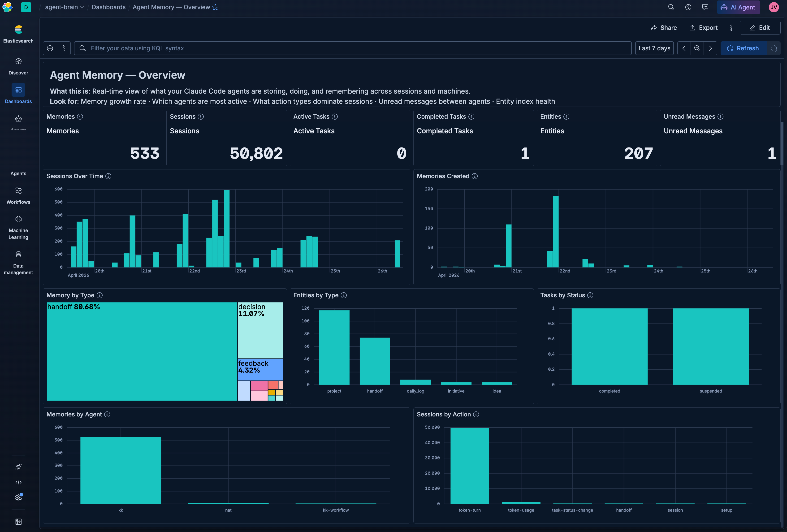Show info for Tasks by Status
Image resolution: width=787 pixels, height=532 pixels.
(590, 295)
